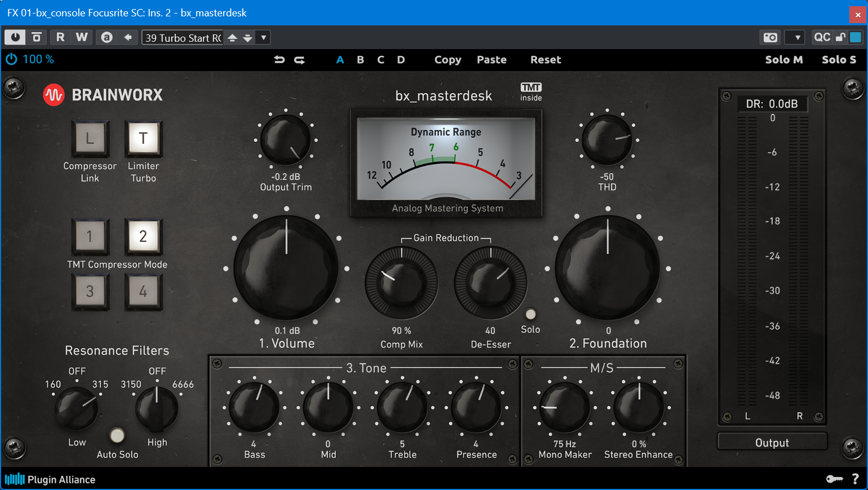Image resolution: width=868 pixels, height=490 pixels.
Task: Select settings bank C
Action: point(381,59)
